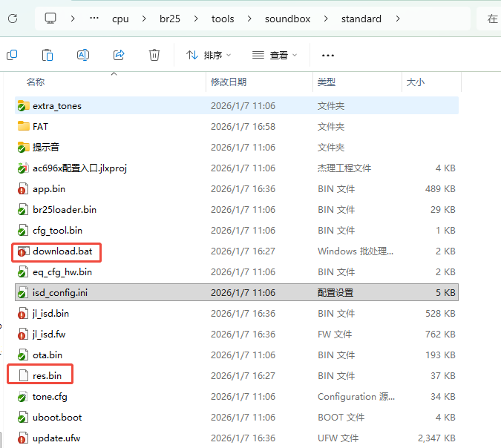Click the download.bat file name
The image size is (501, 448).
[x=62, y=251]
